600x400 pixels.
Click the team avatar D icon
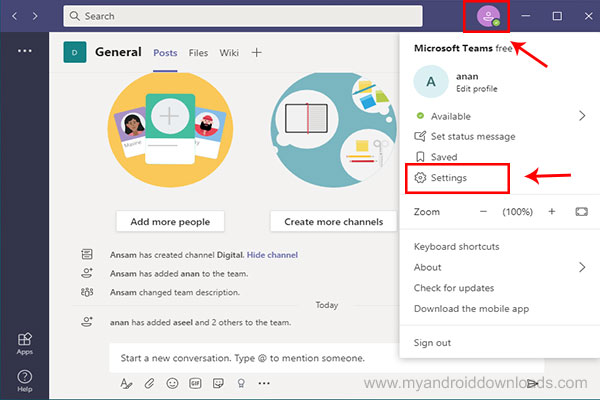[75, 52]
